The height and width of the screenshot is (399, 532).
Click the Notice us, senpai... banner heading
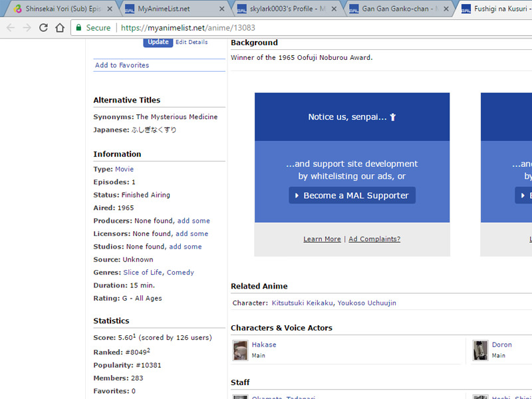(352, 117)
